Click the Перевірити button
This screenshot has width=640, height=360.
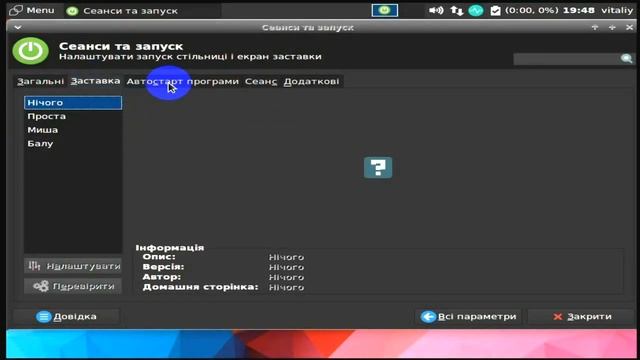(73, 286)
